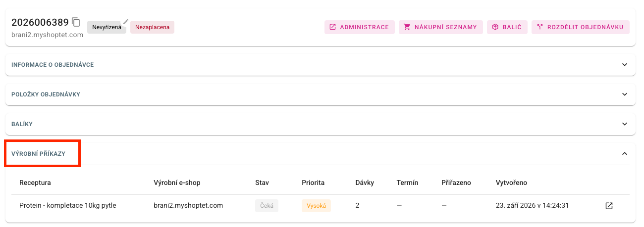
Task: Expand Položky objednávky chevron
Action: 625,94
